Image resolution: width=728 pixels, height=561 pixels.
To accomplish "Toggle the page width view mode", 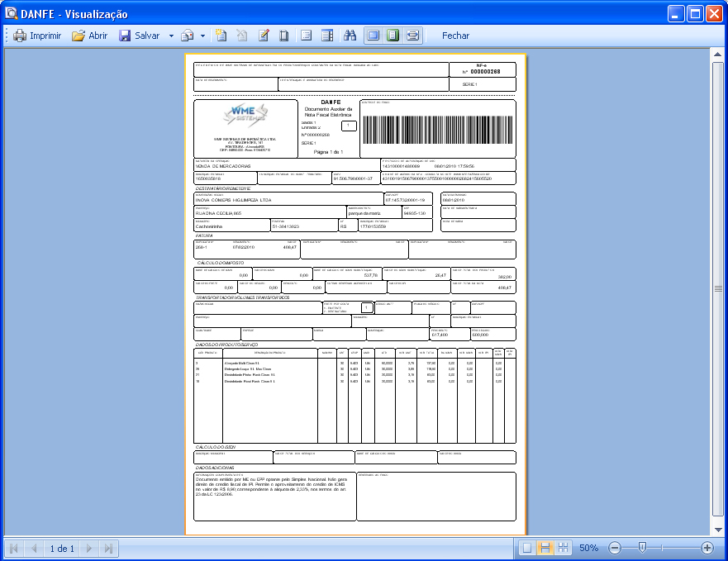I will [373, 36].
